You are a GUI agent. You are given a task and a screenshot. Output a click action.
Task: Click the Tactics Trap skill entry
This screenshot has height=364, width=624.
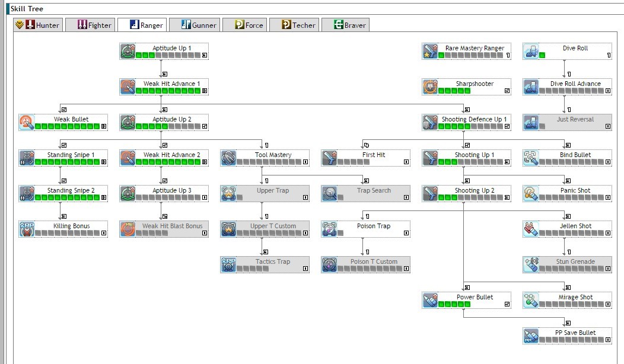click(264, 264)
